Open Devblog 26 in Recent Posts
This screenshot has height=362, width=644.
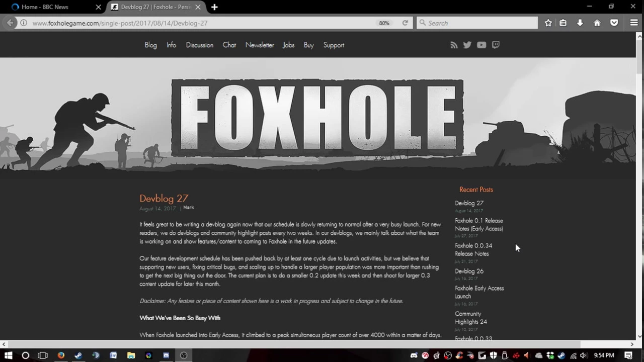point(469,271)
